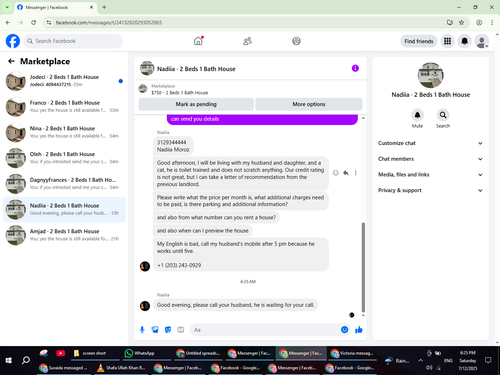
Task: React to message with emoji icon
Action: click(x=336, y=173)
